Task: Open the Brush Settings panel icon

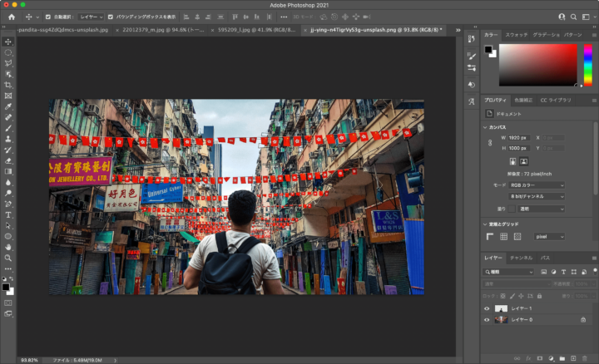Action: (x=472, y=56)
